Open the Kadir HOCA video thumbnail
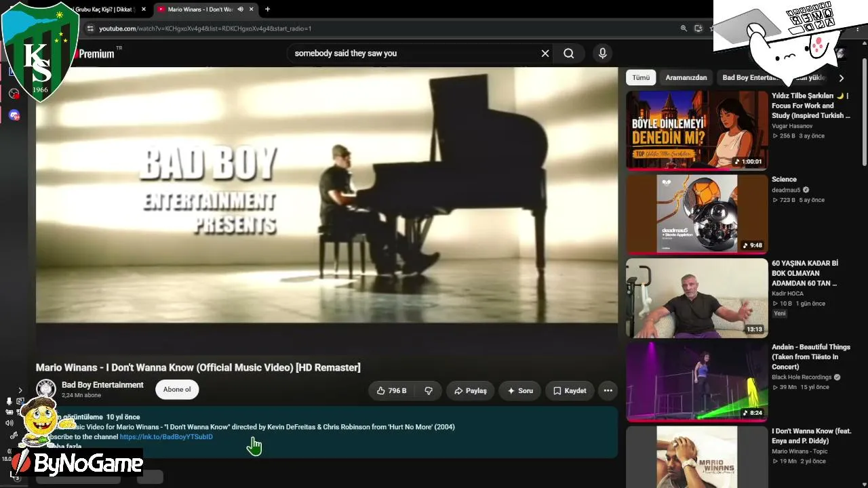This screenshot has width=868, height=488. click(x=696, y=298)
